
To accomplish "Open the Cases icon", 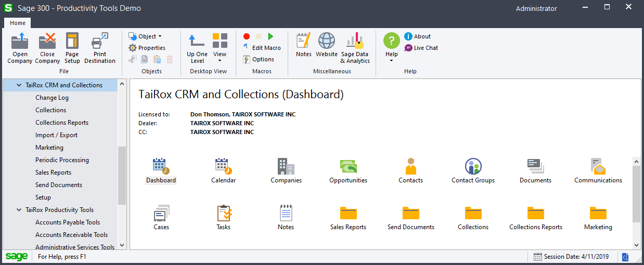I will point(161,213).
